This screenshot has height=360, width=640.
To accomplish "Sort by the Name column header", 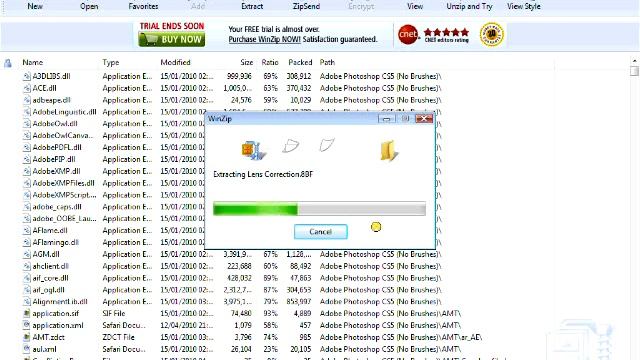I will point(33,62).
